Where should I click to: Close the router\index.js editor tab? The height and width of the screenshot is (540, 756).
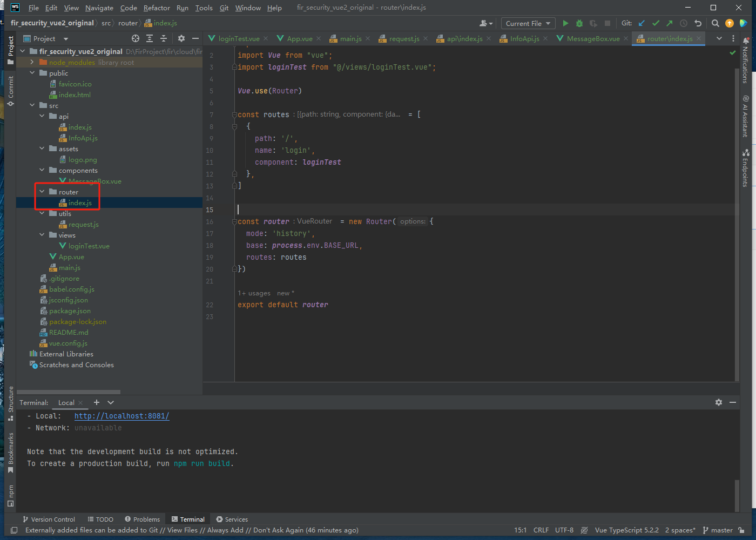[699, 38]
